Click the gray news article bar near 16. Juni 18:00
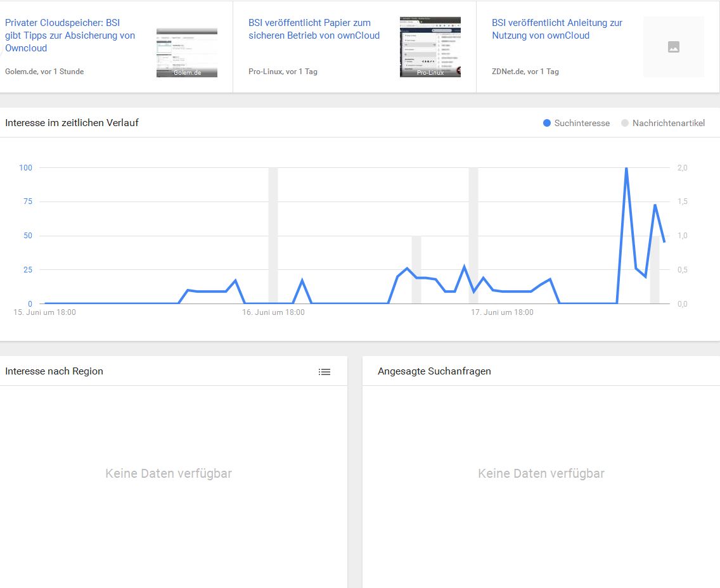720x588 pixels. 273,236
